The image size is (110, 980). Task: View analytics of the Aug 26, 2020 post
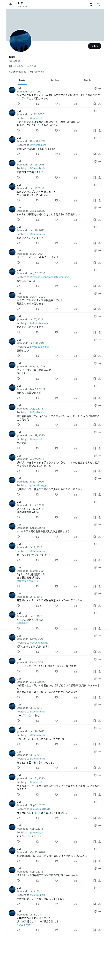click(x=75, y=220)
